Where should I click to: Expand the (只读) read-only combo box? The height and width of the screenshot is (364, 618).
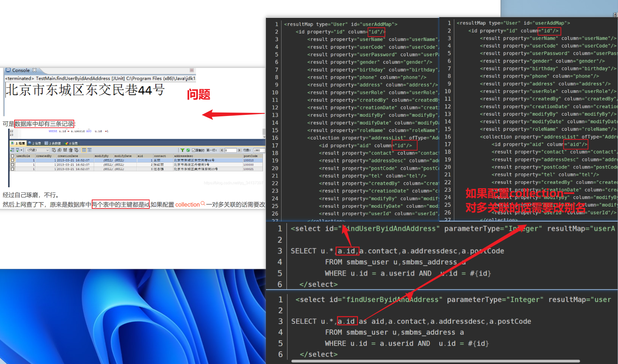click(x=37, y=150)
